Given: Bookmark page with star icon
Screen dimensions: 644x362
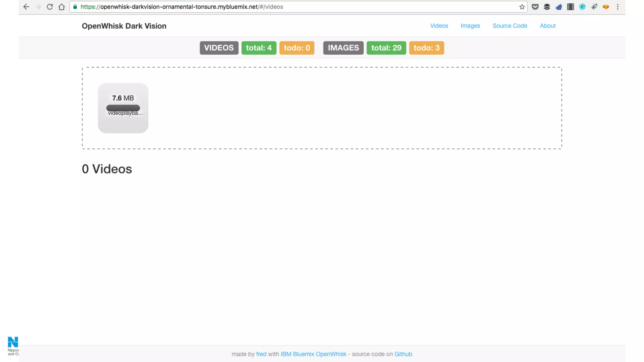Looking at the screenshot, I should pos(522,7).
